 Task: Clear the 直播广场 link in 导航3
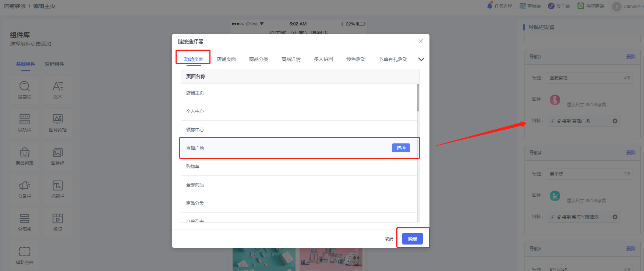(615, 121)
